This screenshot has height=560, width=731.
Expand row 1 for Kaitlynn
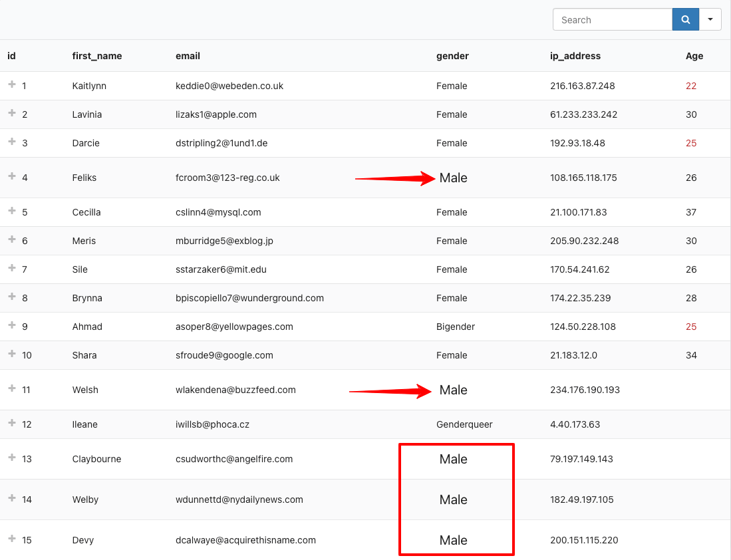coord(11,85)
